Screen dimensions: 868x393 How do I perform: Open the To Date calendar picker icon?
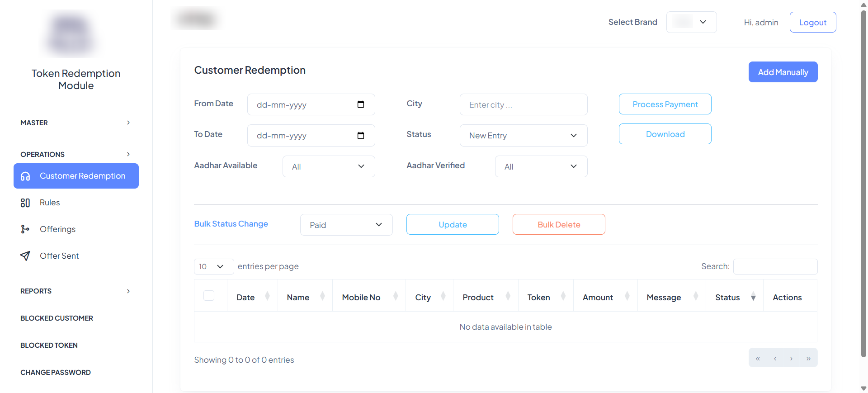(361, 136)
